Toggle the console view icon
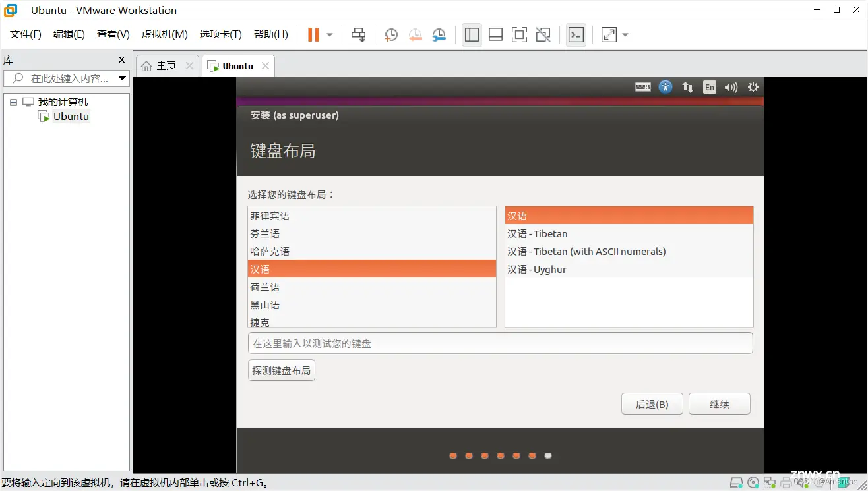The height and width of the screenshot is (491, 868). tap(576, 34)
